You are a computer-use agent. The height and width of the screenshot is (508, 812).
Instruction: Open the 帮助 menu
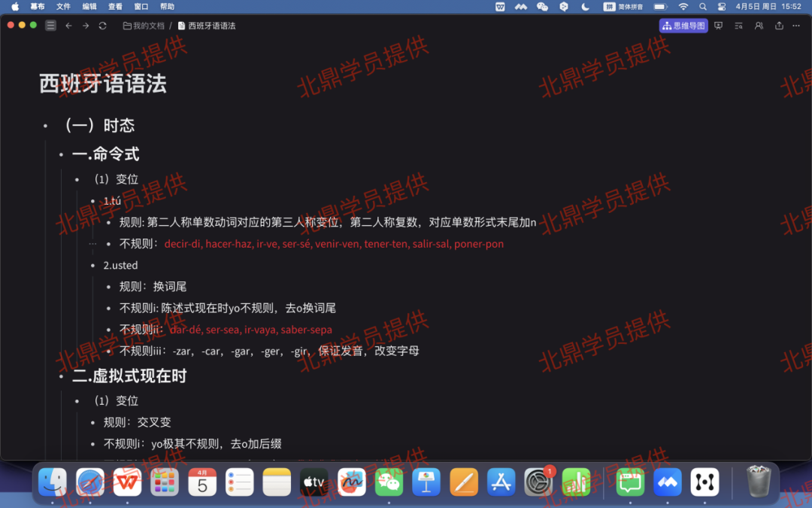tap(167, 7)
